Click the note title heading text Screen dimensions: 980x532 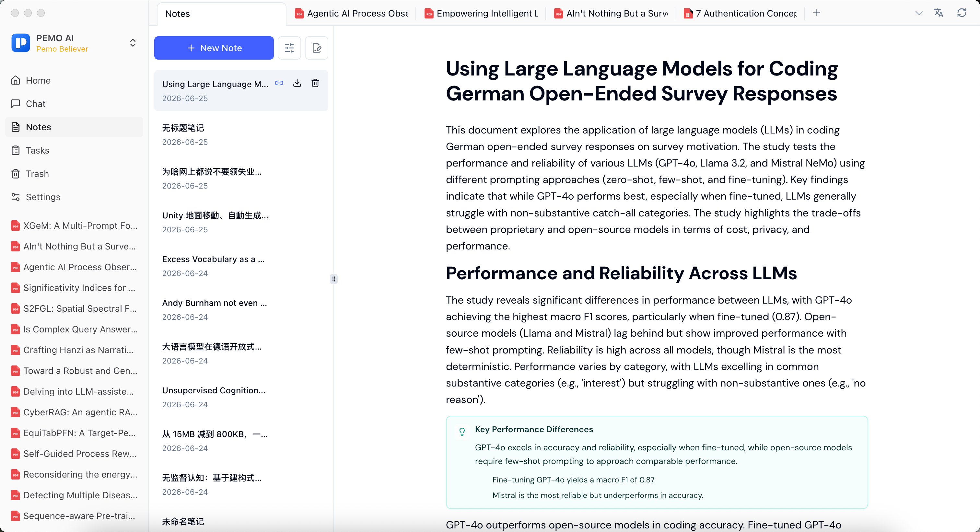(x=642, y=81)
